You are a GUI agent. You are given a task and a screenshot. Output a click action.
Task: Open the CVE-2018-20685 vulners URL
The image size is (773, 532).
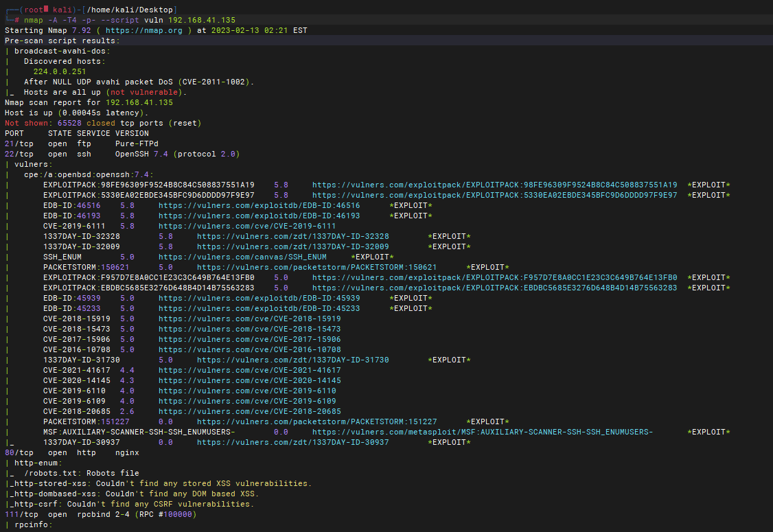click(249, 412)
